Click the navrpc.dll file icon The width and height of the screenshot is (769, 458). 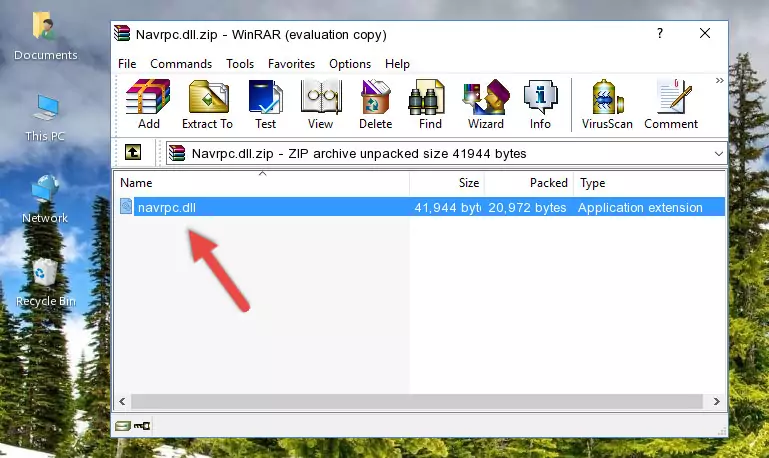(x=126, y=206)
